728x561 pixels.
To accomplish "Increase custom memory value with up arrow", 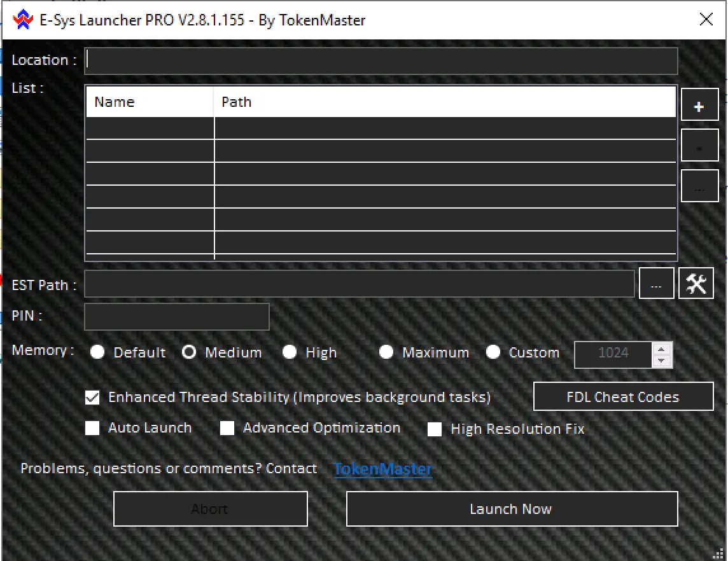I will tap(661, 349).
